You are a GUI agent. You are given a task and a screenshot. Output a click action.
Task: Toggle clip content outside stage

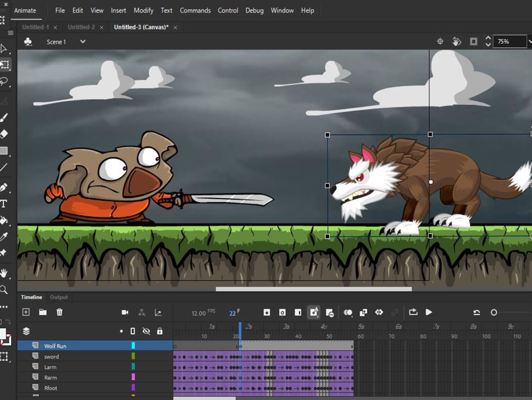(473, 42)
